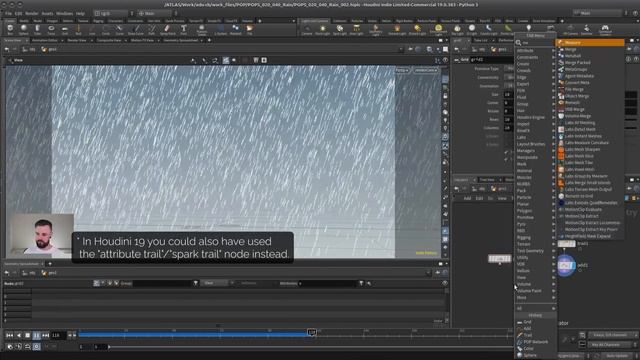
Task: Expand the Volume Paint category submenu
Action: 535,291
